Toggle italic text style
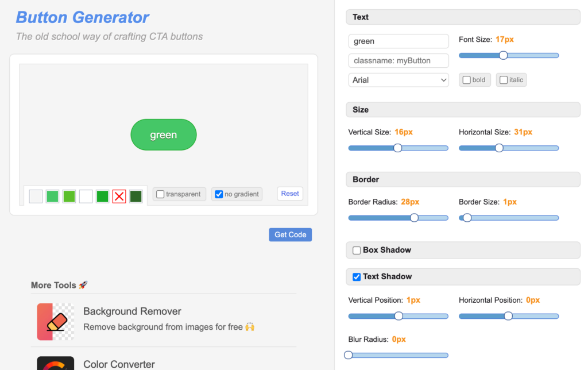Image resolution: width=588 pixels, height=370 pixels. [x=504, y=80]
